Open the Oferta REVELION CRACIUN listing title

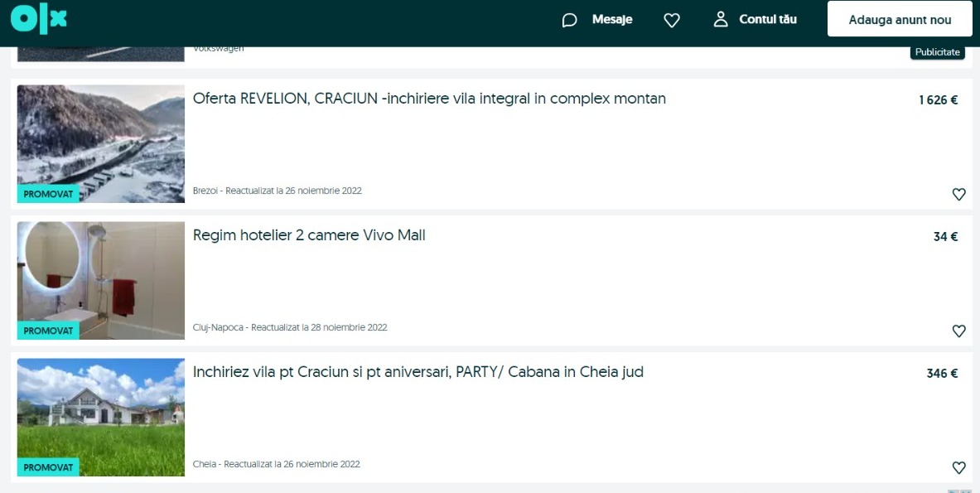tap(429, 99)
